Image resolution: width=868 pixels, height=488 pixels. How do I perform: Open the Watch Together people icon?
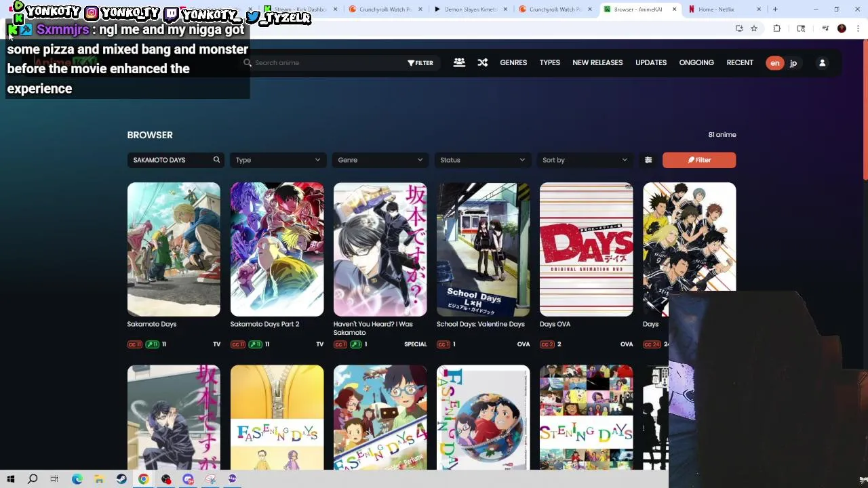pyautogui.click(x=459, y=62)
